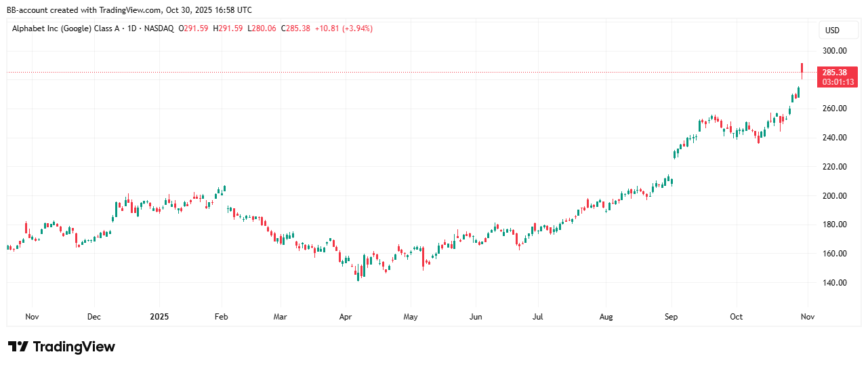The image size is (868, 367).
Task: Click the BB-account created with TradingView.com header
Action: [129, 10]
